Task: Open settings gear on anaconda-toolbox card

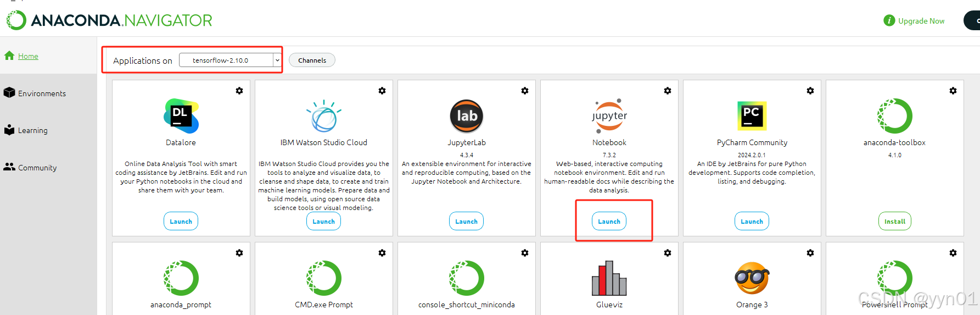Action: (x=953, y=91)
